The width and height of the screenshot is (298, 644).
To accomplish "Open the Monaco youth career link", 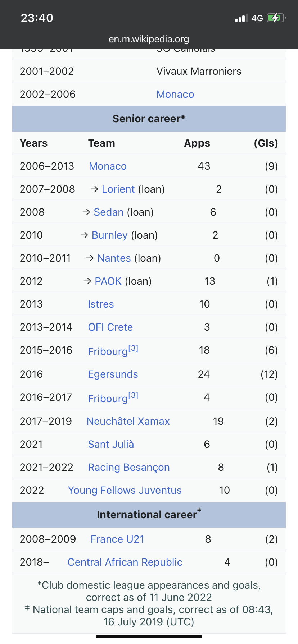I will click(x=175, y=94).
